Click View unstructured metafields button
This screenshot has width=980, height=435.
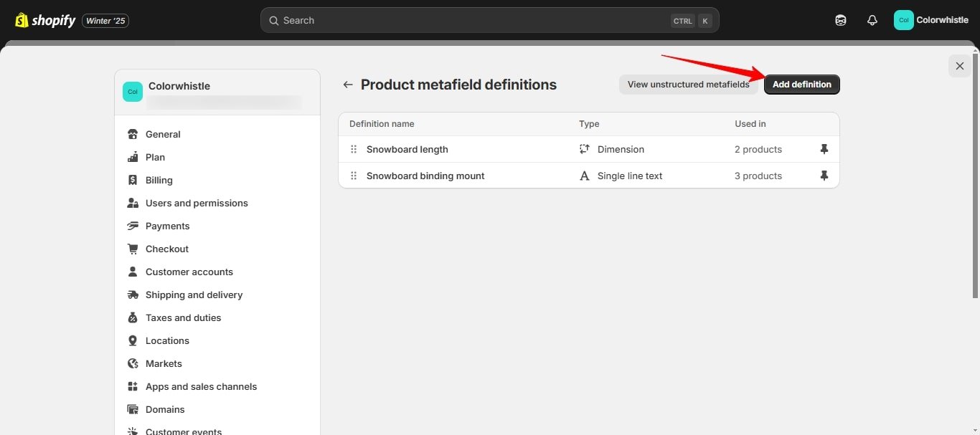pyautogui.click(x=688, y=85)
